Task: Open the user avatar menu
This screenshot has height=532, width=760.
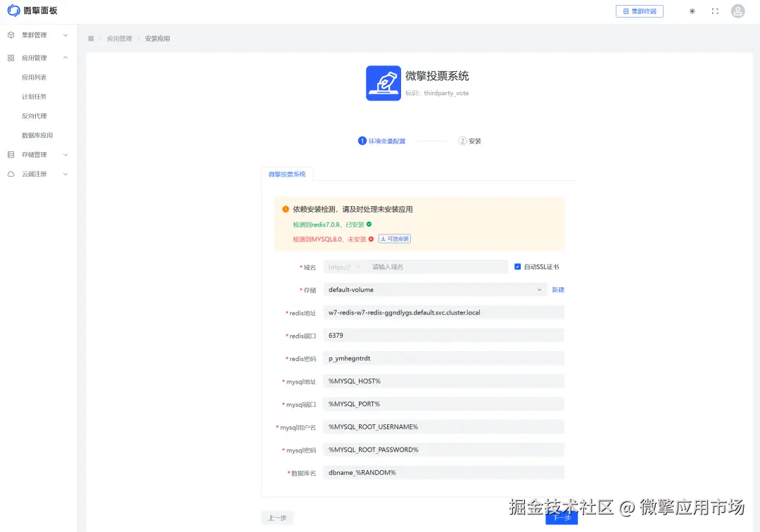Action: pos(737,11)
